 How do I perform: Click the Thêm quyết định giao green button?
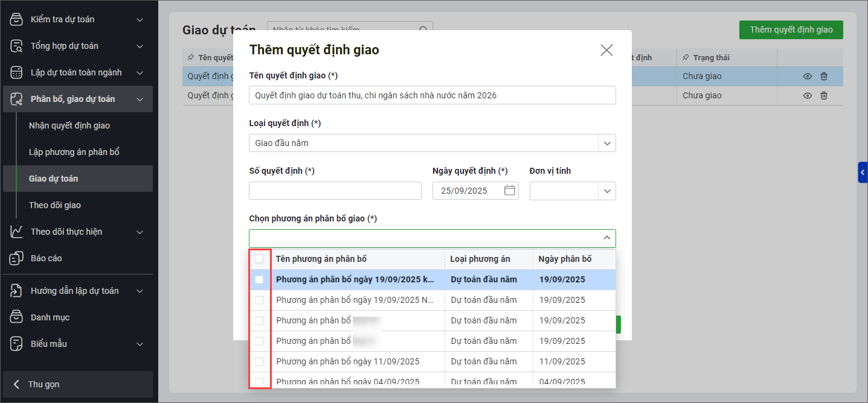tap(791, 30)
